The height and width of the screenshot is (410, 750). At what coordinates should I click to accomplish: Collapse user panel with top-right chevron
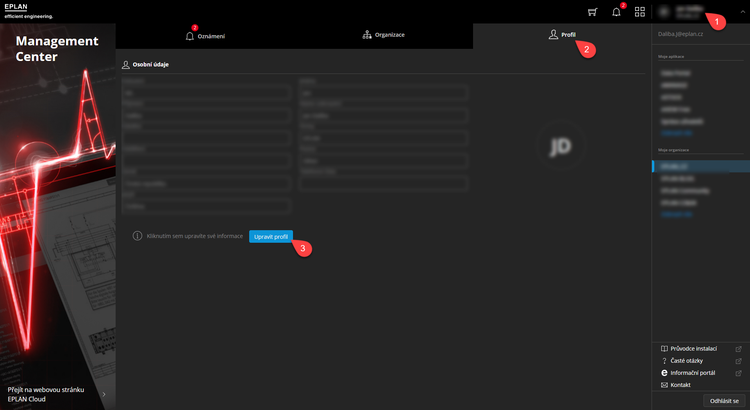[x=742, y=12]
